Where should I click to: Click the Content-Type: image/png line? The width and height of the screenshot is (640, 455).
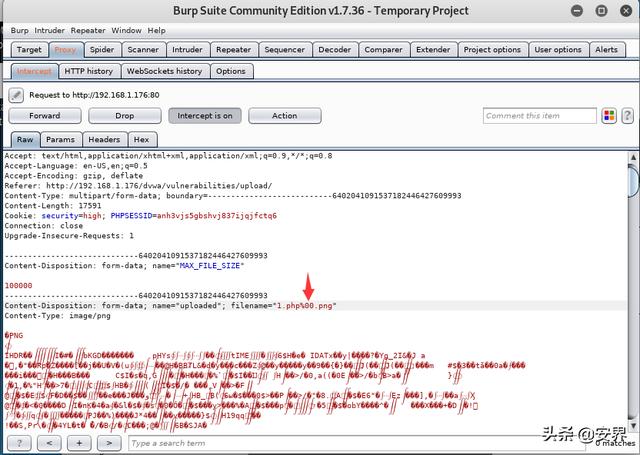[58, 316]
